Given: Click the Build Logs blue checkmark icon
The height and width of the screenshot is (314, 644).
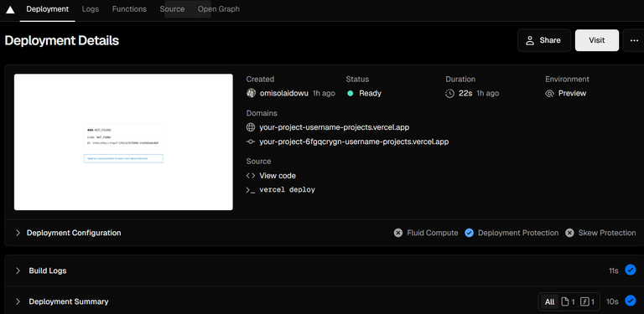Looking at the screenshot, I should point(630,270).
